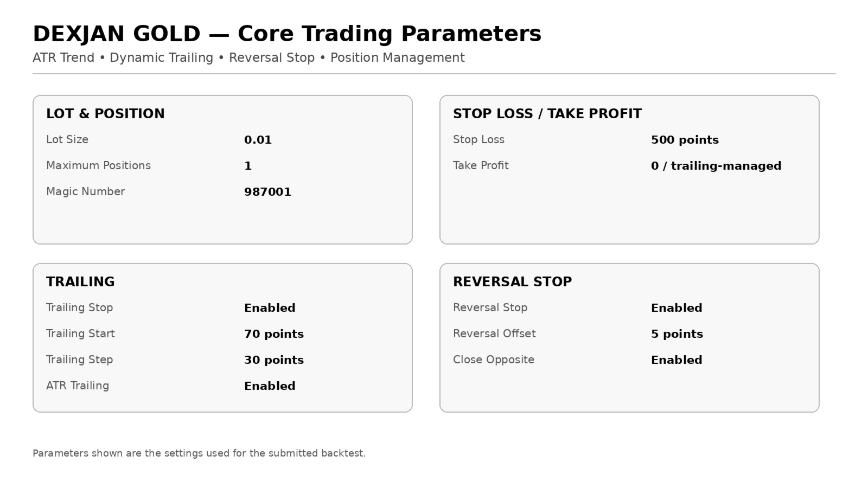
Task: Click the backtest parameters footnote text
Action: (x=199, y=453)
